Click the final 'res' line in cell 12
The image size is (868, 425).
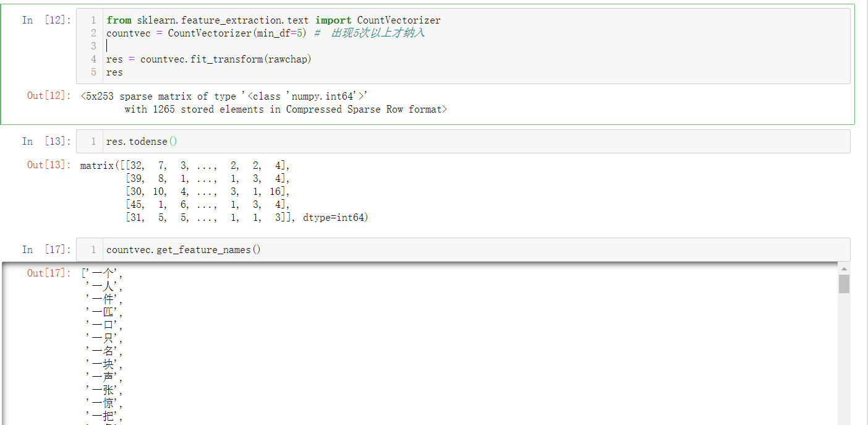click(x=114, y=72)
